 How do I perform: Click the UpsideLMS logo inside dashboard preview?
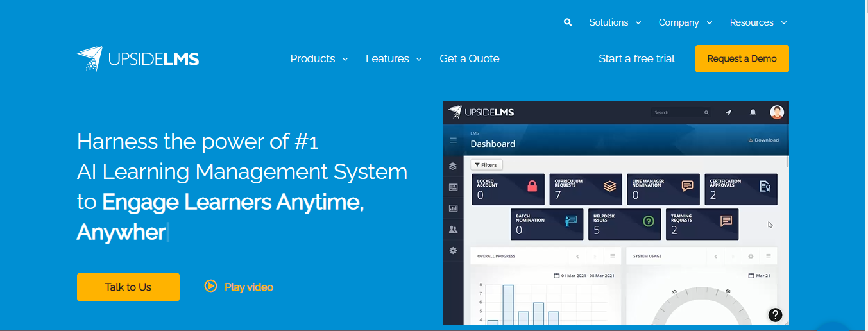[481, 112]
